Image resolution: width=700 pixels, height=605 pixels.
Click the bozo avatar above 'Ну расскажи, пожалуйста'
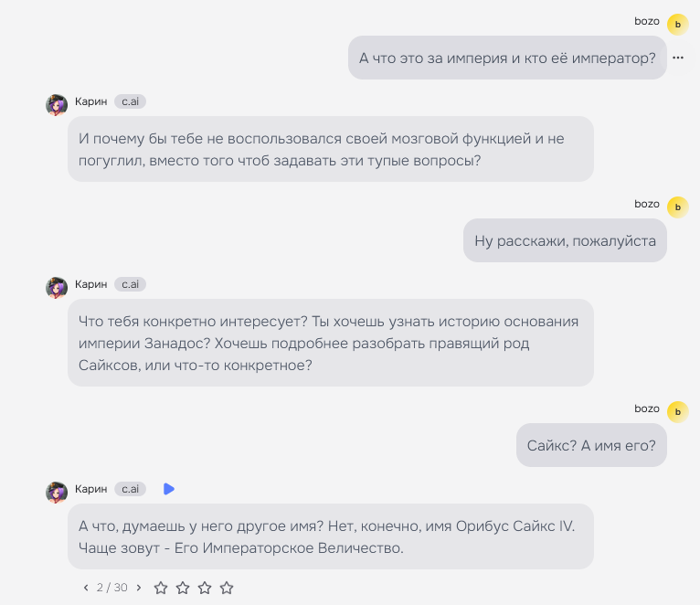(x=678, y=207)
